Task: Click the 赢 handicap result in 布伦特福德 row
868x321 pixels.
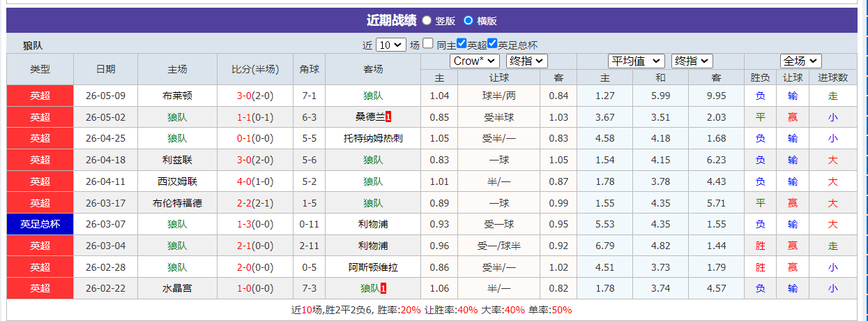Action: point(793,203)
